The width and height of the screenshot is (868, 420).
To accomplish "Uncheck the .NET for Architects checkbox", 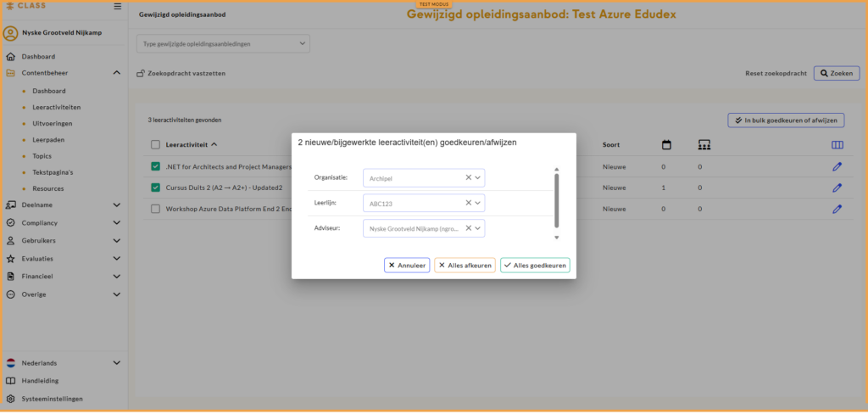I will click(x=155, y=166).
